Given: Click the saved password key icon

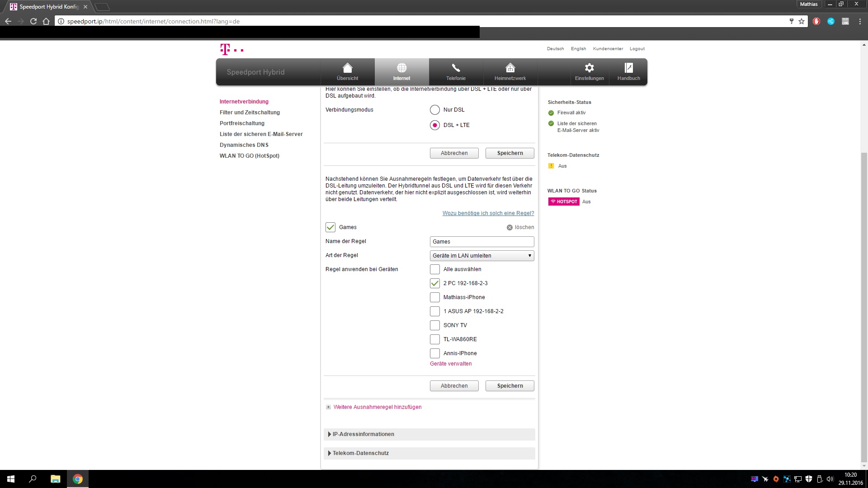Looking at the screenshot, I should [791, 21].
